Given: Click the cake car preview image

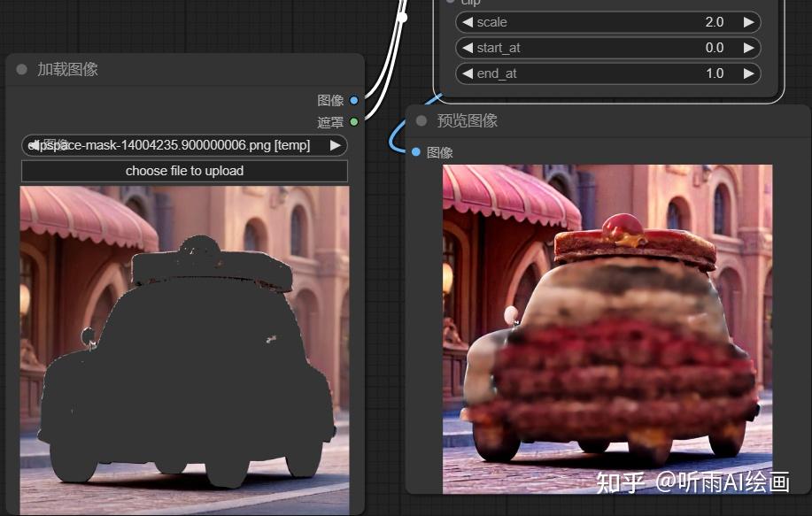Looking at the screenshot, I should (x=607, y=329).
